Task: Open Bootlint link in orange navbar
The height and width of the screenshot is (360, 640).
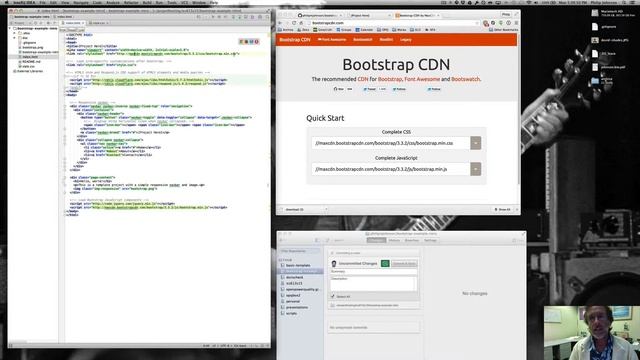Action: coord(386,40)
